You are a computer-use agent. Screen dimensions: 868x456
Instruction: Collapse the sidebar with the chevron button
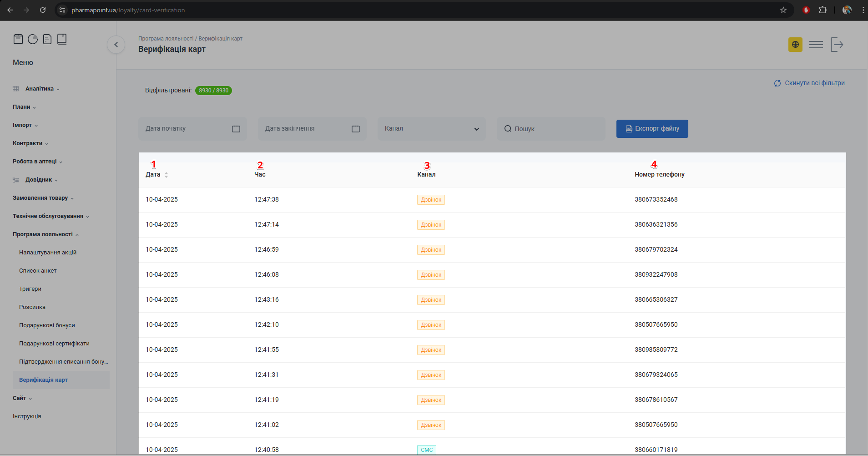[116, 45]
